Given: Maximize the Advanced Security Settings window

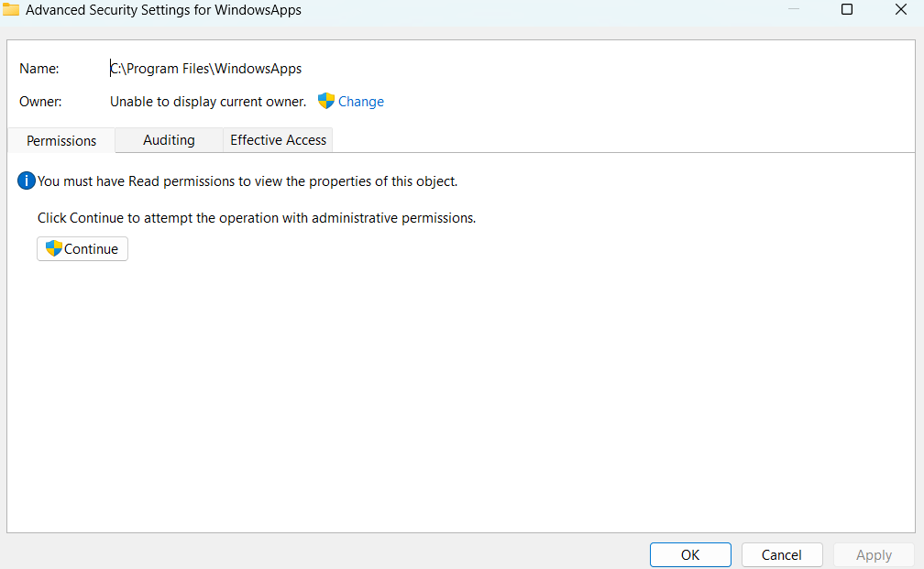Looking at the screenshot, I should coord(847,9).
